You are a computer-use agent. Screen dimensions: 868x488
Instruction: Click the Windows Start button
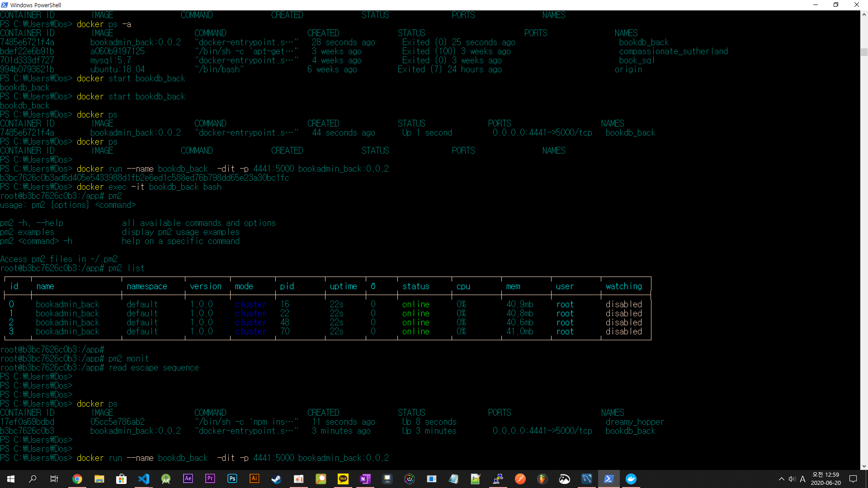pos(11,479)
